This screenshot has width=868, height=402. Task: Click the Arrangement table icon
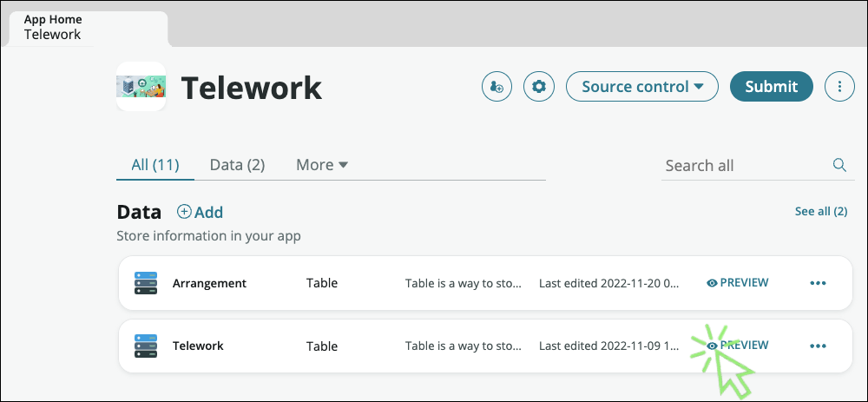[146, 283]
